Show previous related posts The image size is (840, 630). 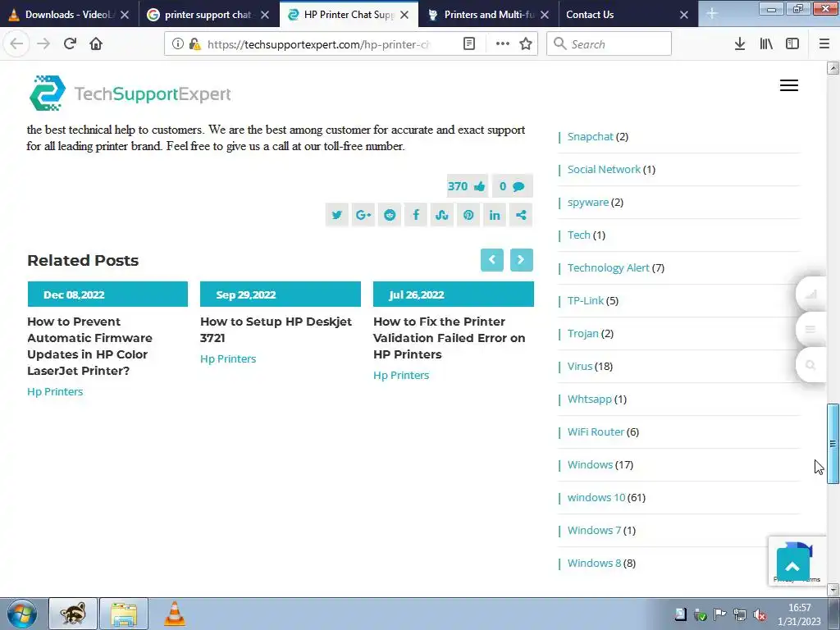point(492,260)
